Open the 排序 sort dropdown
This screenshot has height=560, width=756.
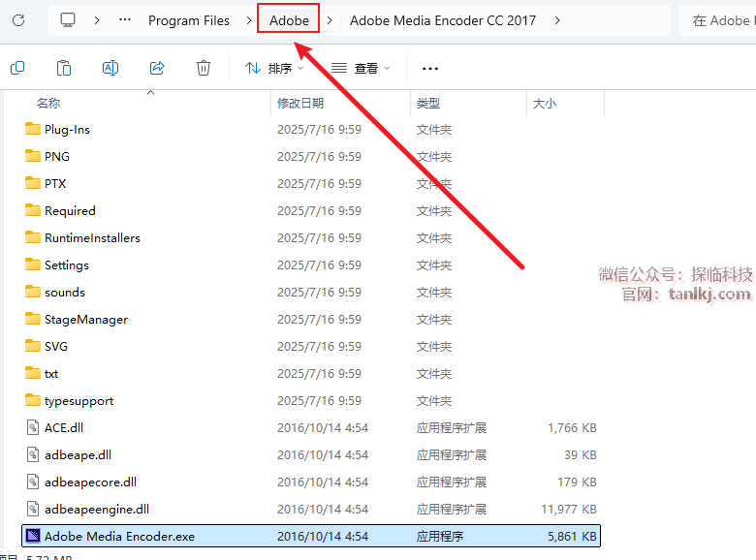coord(274,69)
